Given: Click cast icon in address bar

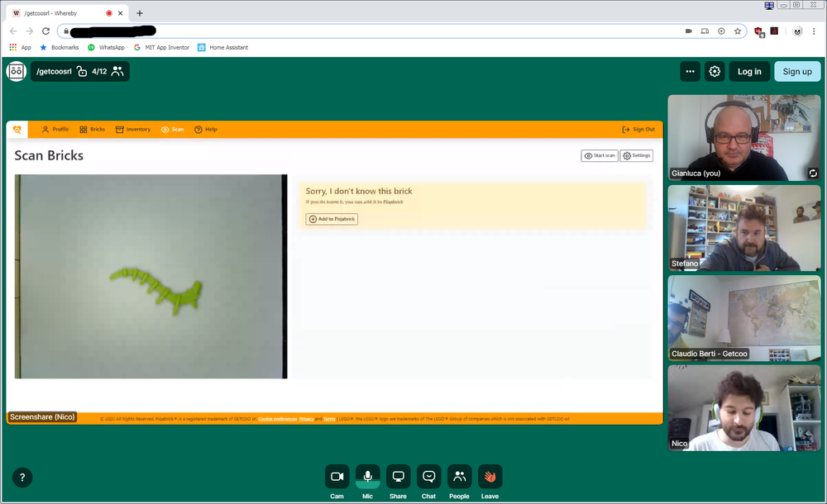Looking at the screenshot, I should point(705,31).
